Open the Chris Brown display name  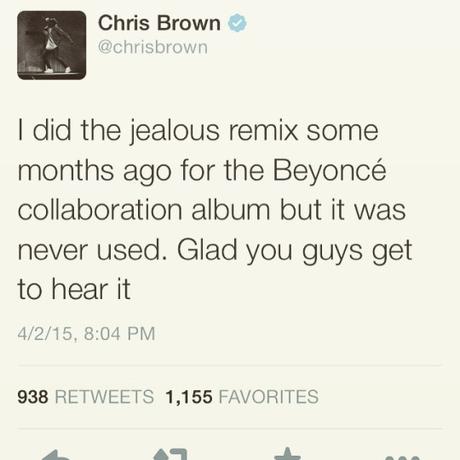[159, 23]
